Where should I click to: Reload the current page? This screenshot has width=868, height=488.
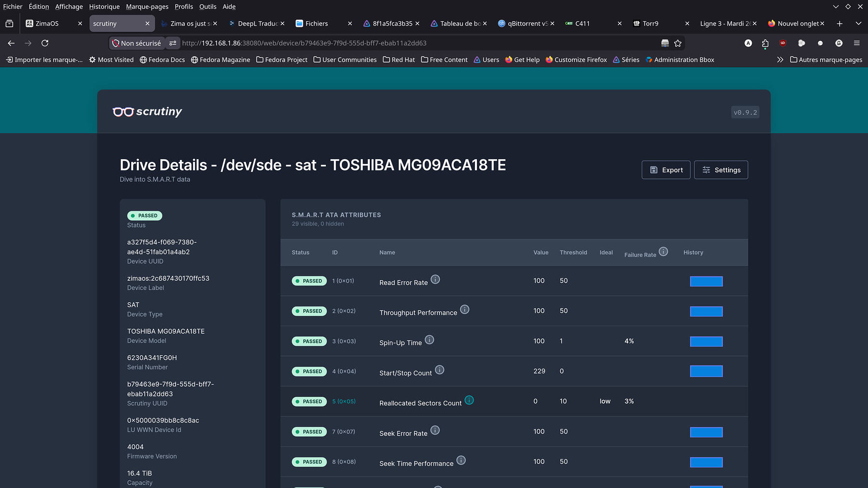(45, 43)
